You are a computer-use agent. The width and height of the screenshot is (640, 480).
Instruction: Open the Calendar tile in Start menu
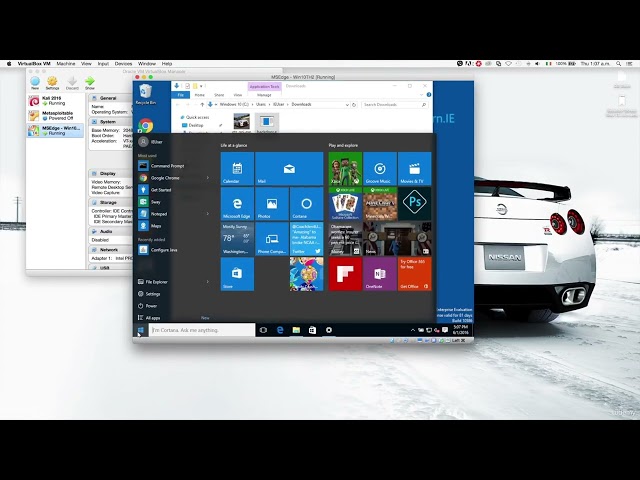tap(237, 168)
